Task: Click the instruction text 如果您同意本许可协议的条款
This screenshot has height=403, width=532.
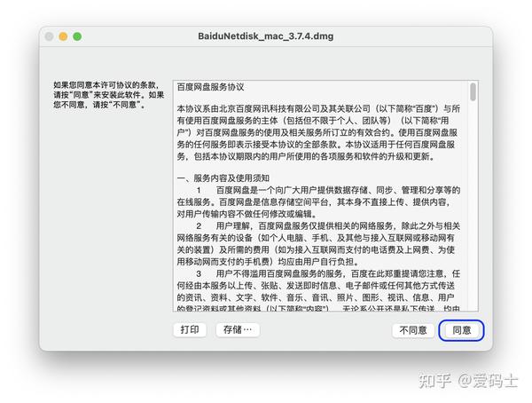Action: pos(108,95)
